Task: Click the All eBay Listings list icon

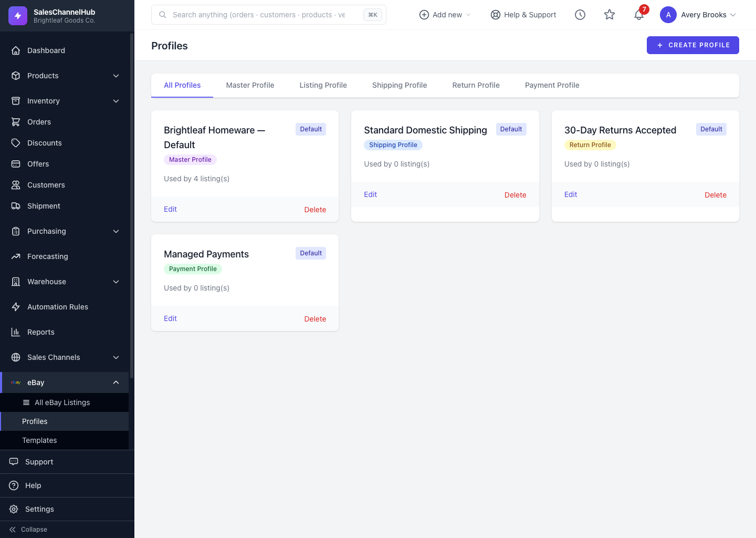Action: pos(26,402)
